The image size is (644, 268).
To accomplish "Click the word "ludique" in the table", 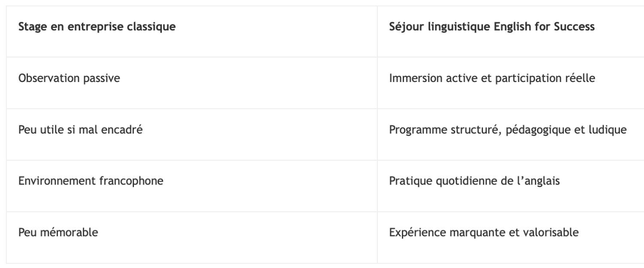I will point(611,130).
